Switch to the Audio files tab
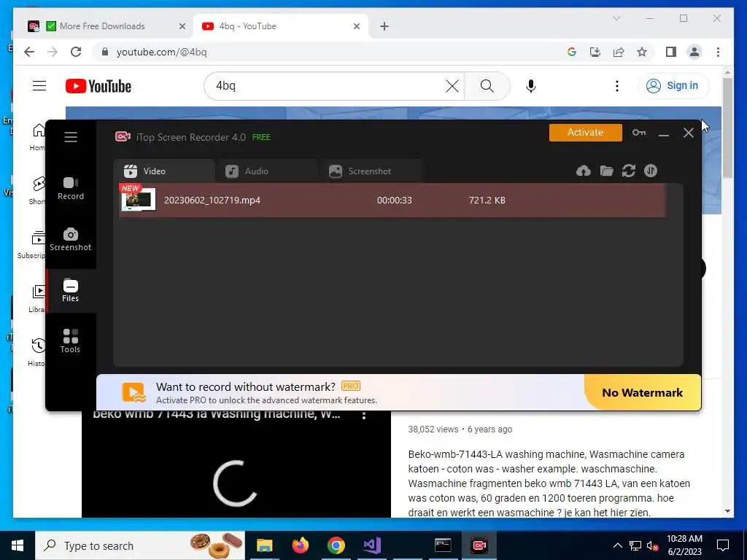 tap(267, 171)
